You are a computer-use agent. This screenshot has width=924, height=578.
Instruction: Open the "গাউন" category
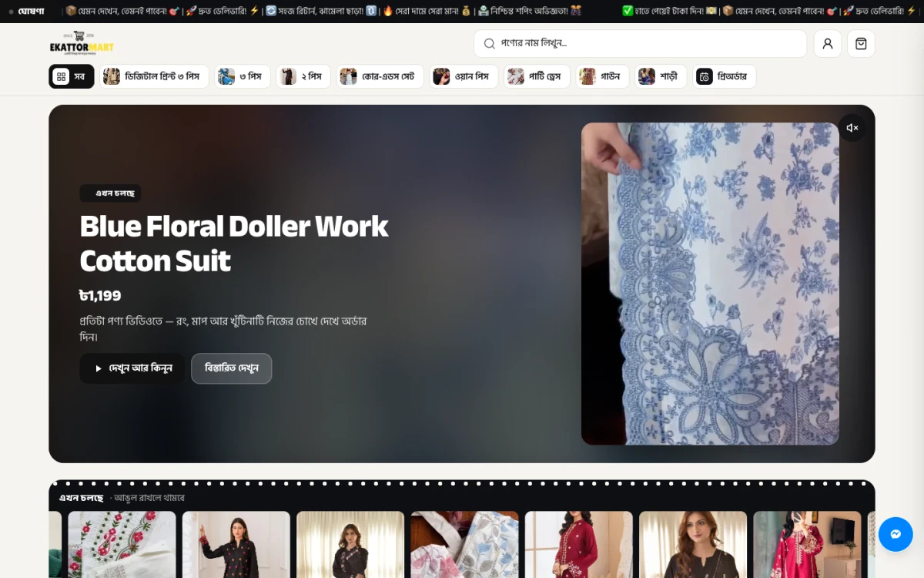602,76
